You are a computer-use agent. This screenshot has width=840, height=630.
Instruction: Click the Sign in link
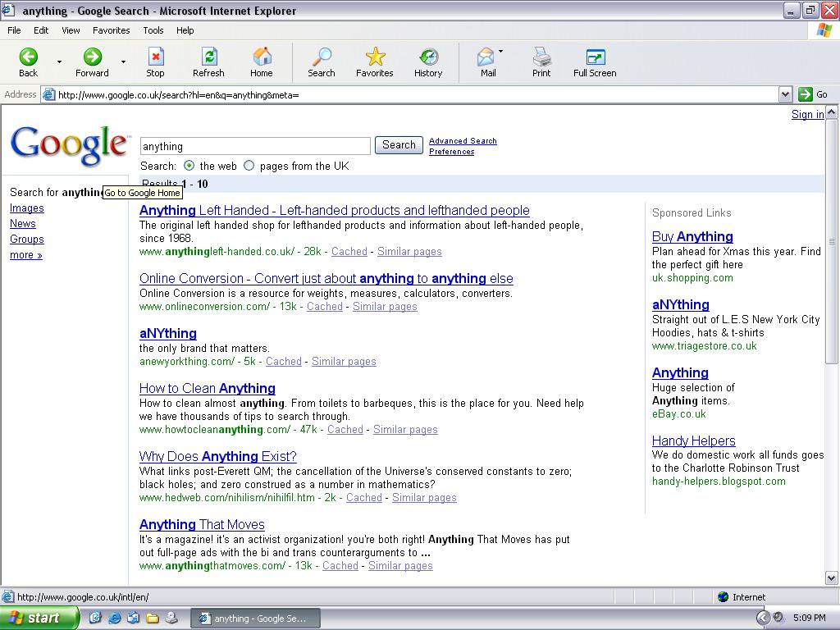tap(807, 114)
